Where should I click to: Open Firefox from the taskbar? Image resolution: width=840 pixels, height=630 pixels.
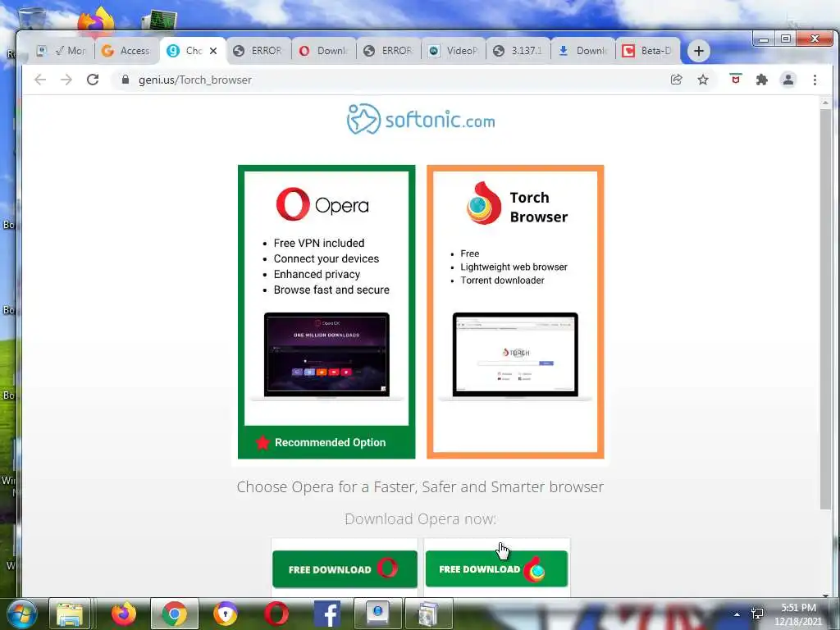(x=124, y=614)
